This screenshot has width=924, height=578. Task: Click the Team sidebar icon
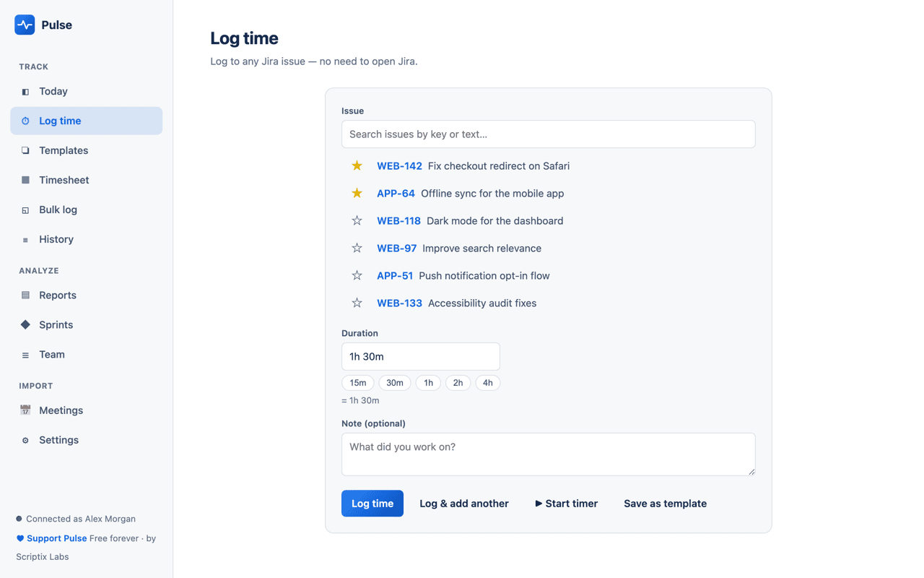point(25,355)
